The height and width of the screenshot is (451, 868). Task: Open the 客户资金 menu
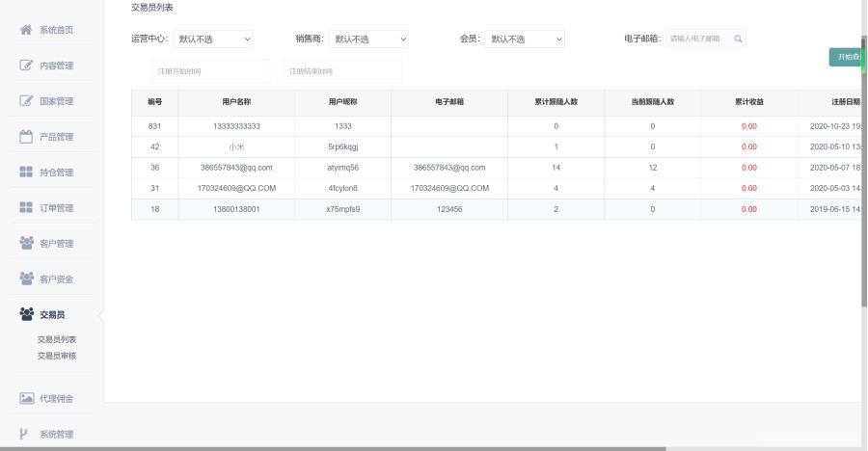click(57, 279)
